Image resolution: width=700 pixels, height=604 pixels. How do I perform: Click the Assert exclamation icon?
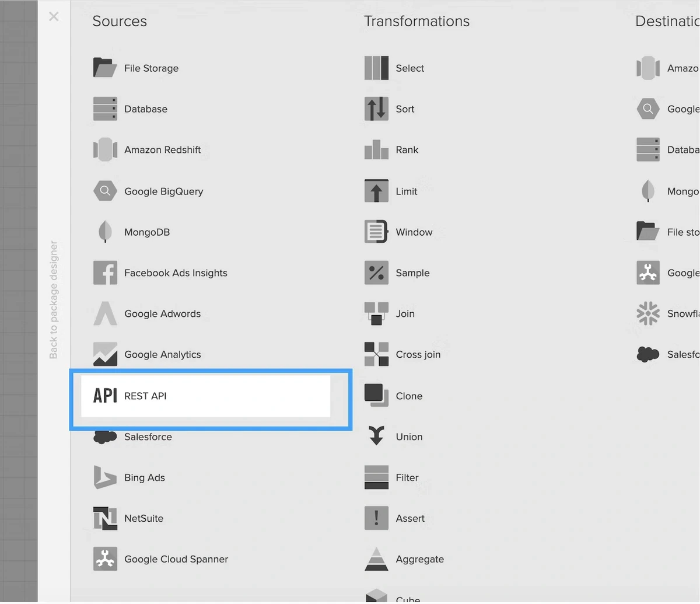pyautogui.click(x=376, y=518)
